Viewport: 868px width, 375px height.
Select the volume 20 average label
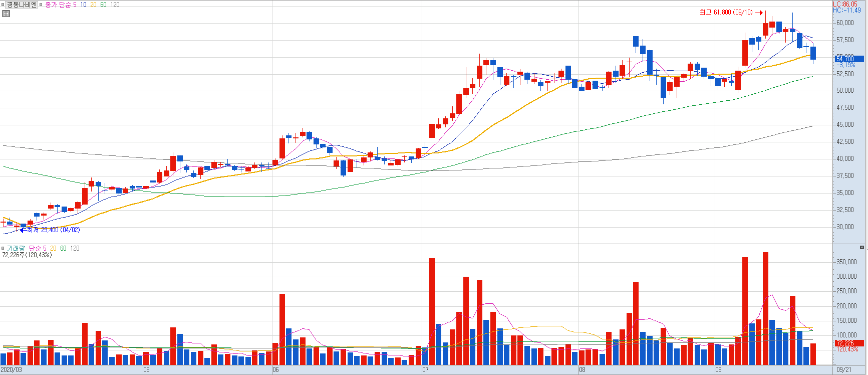click(53, 248)
